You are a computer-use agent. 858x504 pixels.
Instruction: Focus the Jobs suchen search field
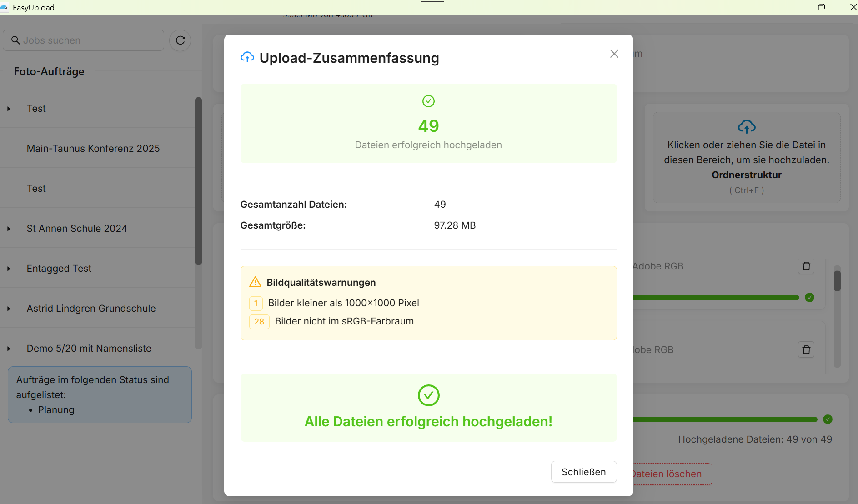(84, 40)
